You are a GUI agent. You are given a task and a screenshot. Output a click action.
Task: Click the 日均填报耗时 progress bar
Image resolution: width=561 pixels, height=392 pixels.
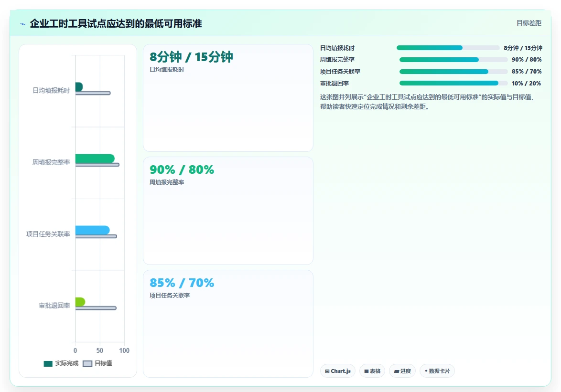(x=448, y=48)
